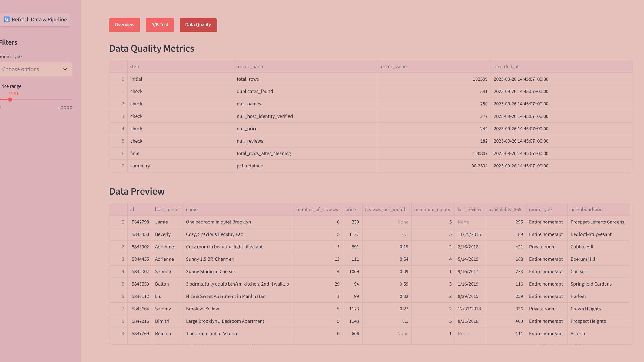Click host name Romain
The height and width of the screenshot is (362, 644).
pos(167,334)
